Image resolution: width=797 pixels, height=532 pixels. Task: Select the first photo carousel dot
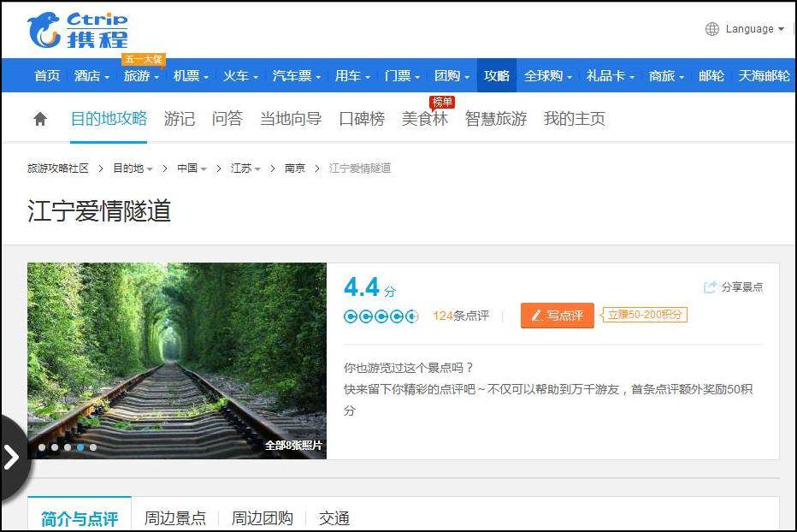tap(42, 447)
